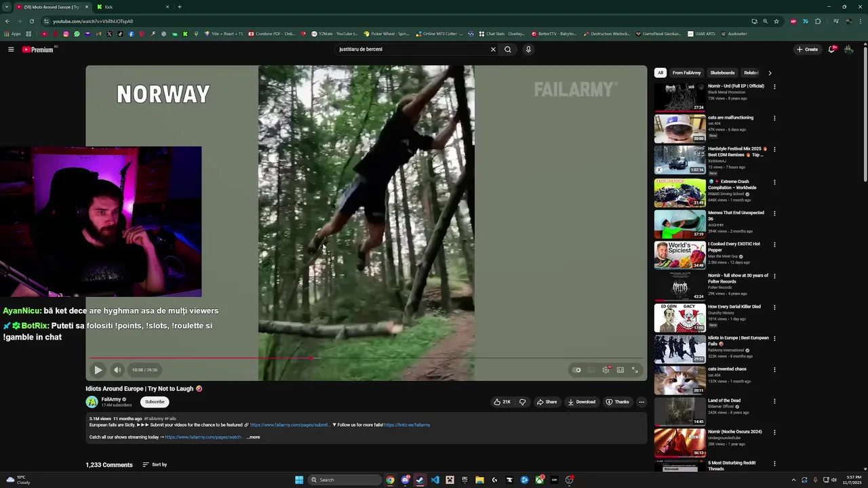Viewport: 868px width, 488px height.
Task: Open Steam from the taskbar
Action: point(420,480)
